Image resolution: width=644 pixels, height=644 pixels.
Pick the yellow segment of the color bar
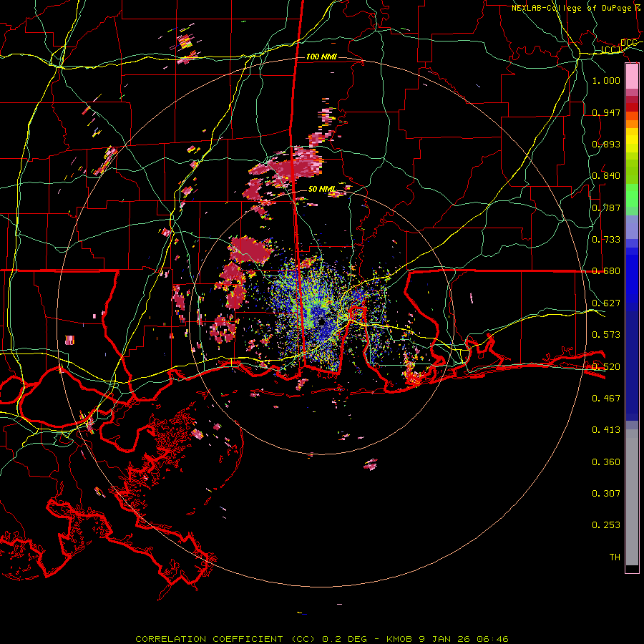pyautogui.click(x=632, y=140)
